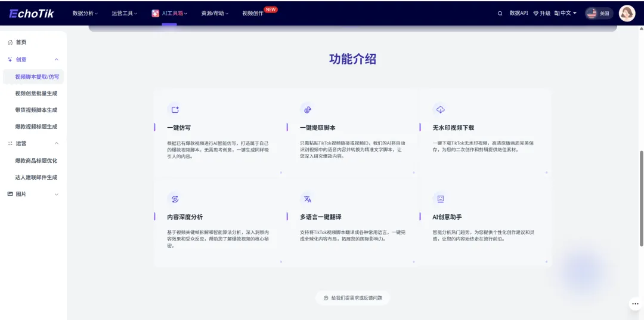Expand the 图片 sidebar section
Viewport: 644px width, 320px height.
(x=56, y=194)
